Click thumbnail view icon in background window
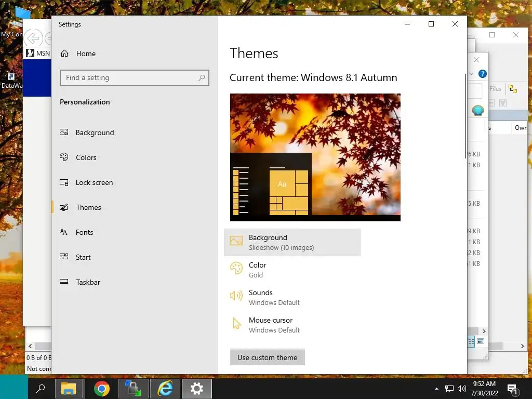Viewport: 532px width, 399px height. (481, 341)
